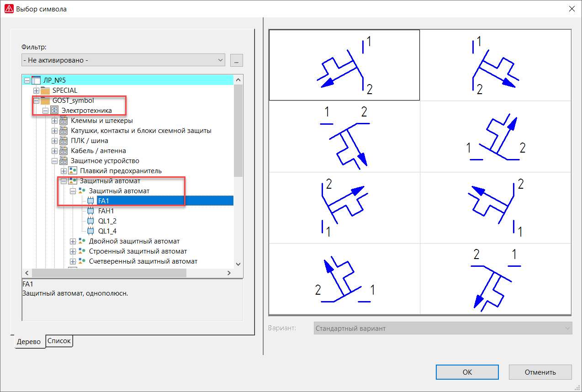The image size is (582, 392).
Task: Select the Клеммы и штекеры label
Action: click(x=102, y=121)
